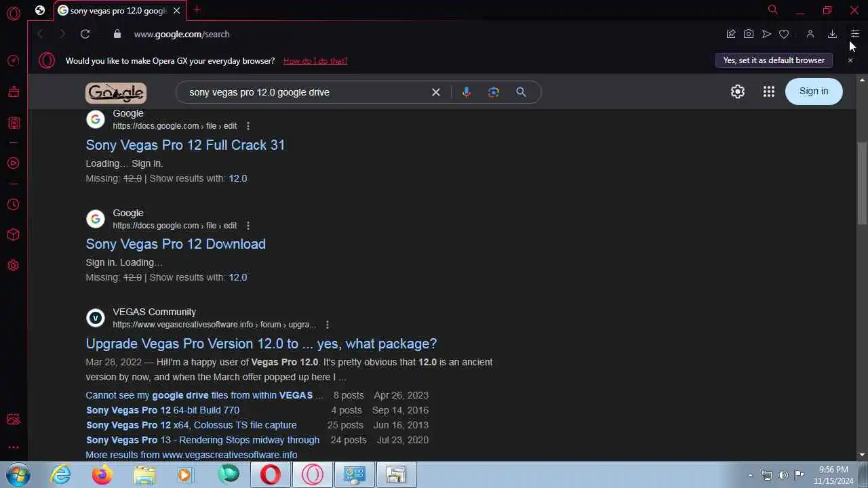Open Sony Vegas Pro 13 Rendering Stops sublink
The width and height of the screenshot is (868, 488).
coord(203,440)
